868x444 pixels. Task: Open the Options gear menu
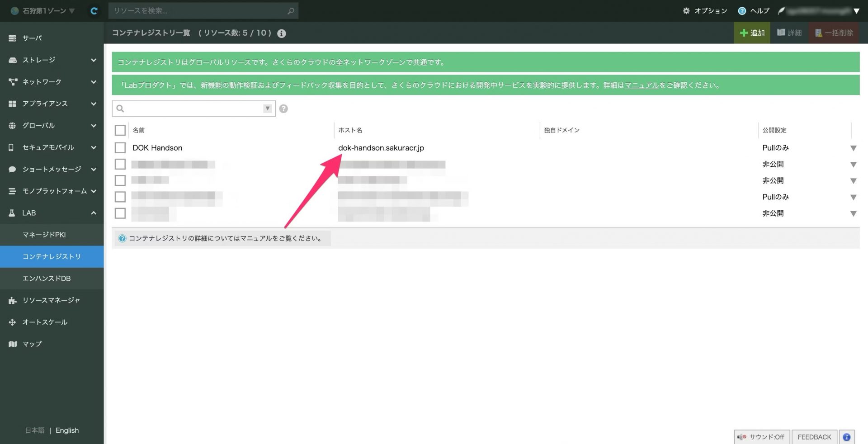pos(705,11)
